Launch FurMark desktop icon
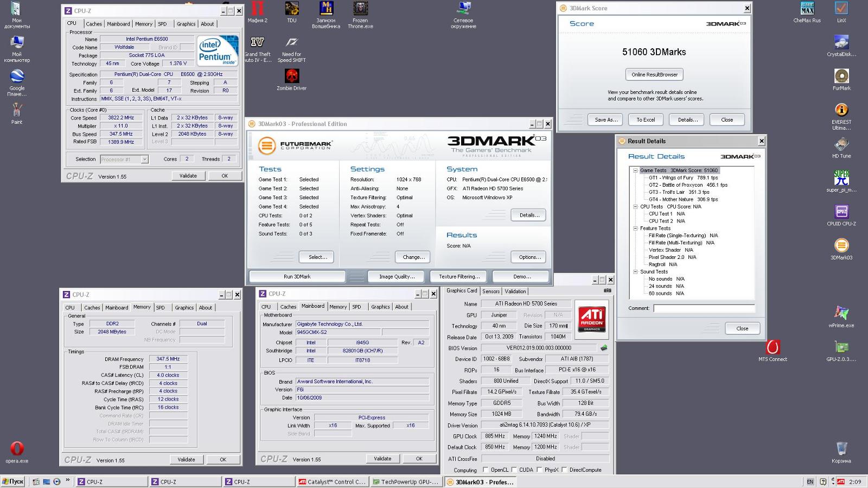Image resolution: width=868 pixels, height=488 pixels. coord(841,80)
